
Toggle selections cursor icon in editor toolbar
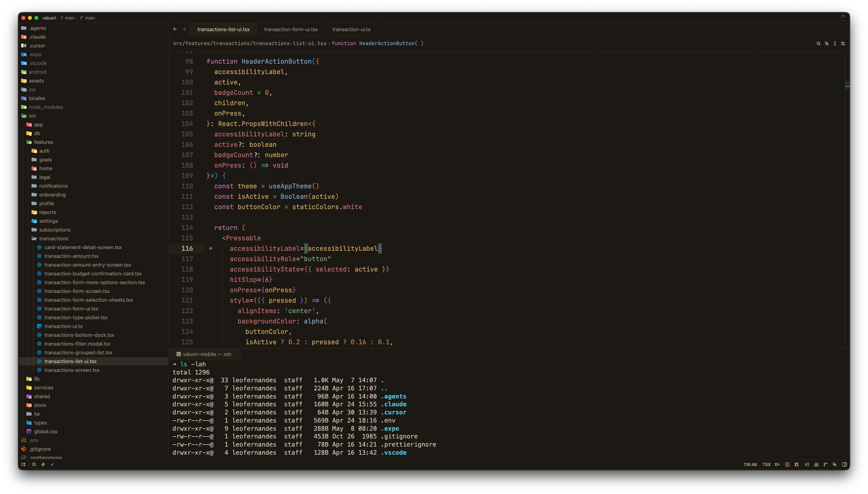pyautogui.click(x=835, y=44)
